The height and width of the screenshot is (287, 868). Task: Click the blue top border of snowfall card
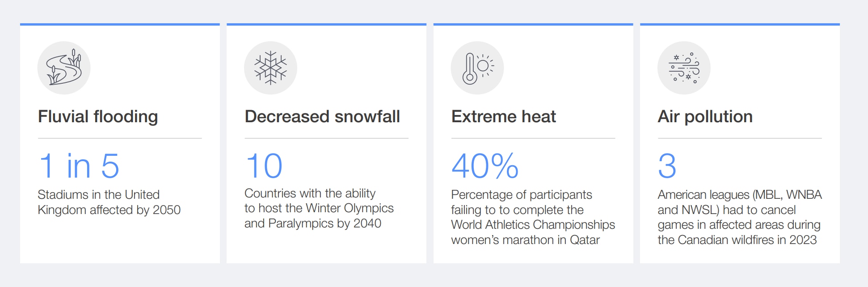click(326, 24)
